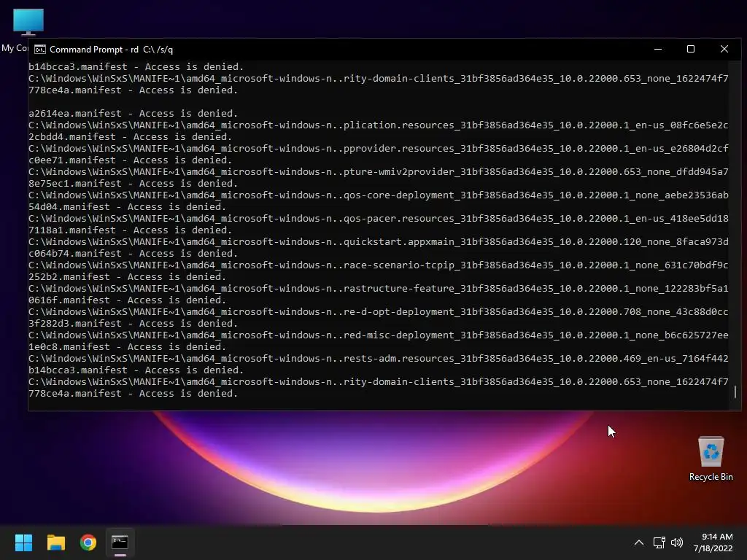The image size is (747, 560).
Task: Click the line '1e0c8.manifest - Access is denied.'
Action: 127,346
